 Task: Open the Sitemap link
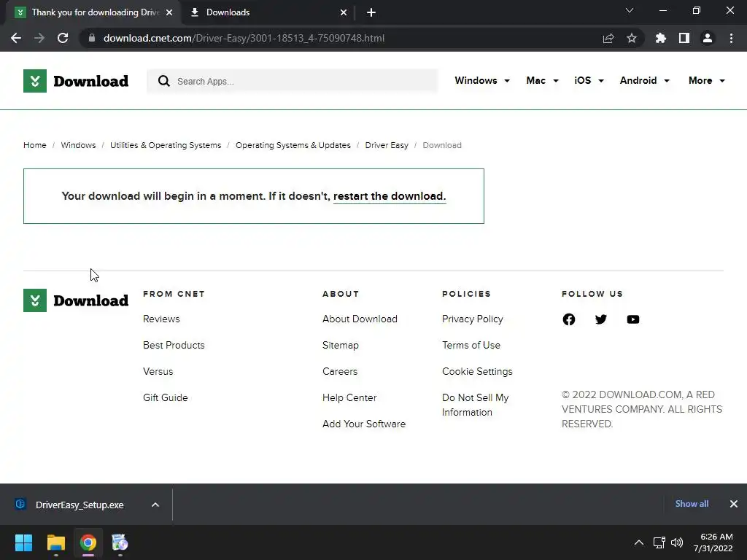click(340, 345)
